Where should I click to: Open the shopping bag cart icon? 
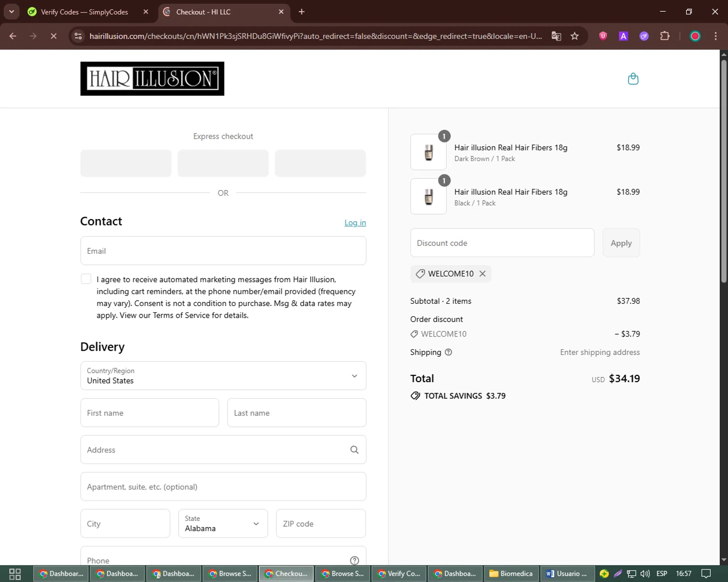coord(633,79)
